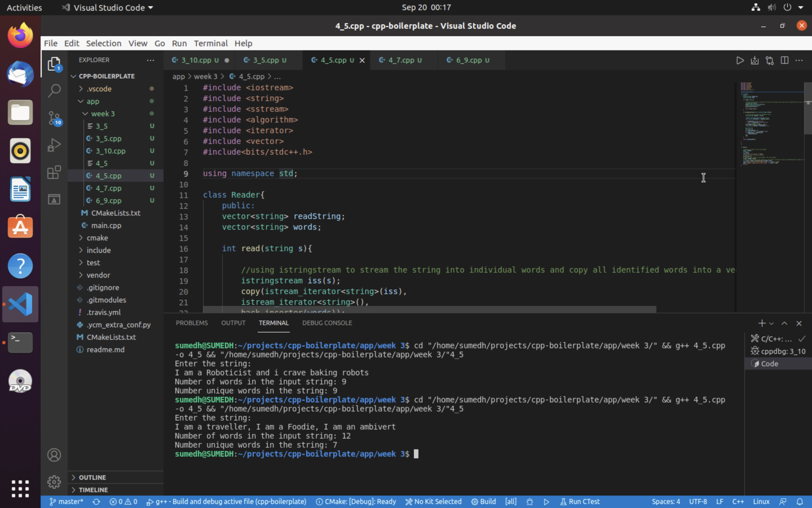Open changes compare icon in editor toolbar
This screenshot has height=508, width=812.
[769, 60]
